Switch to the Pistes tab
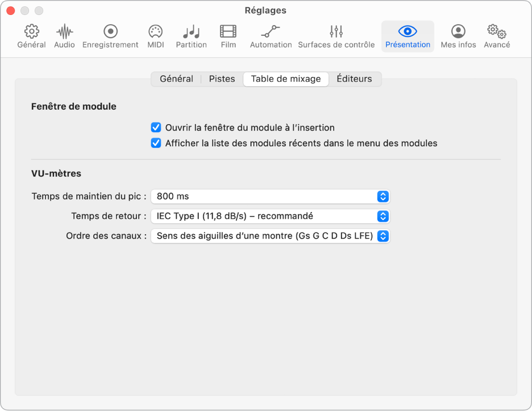 coord(221,79)
